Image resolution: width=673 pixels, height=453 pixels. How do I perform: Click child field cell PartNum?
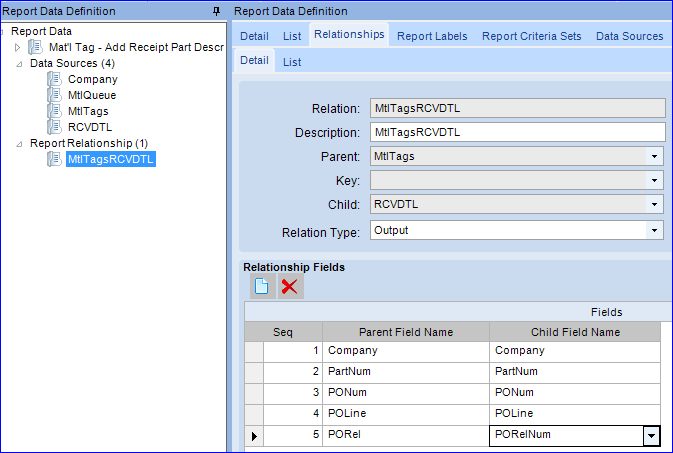(x=575, y=371)
